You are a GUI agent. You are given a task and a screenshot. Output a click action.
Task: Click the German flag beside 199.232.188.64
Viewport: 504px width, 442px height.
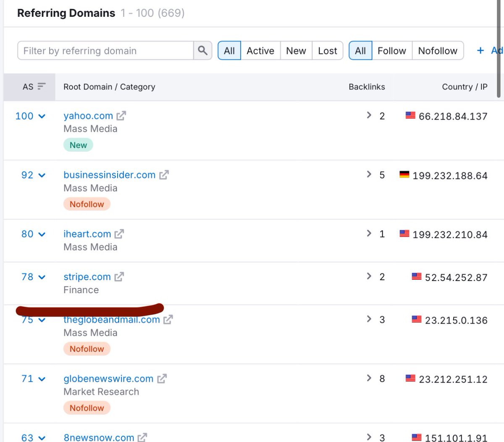coord(404,174)
